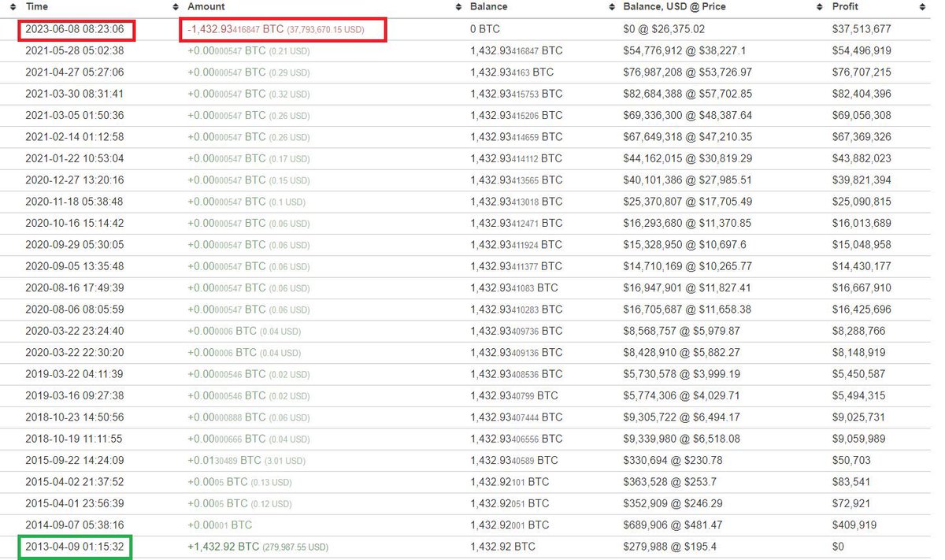Select the profit value $37,513,677

tap(862, 29)
